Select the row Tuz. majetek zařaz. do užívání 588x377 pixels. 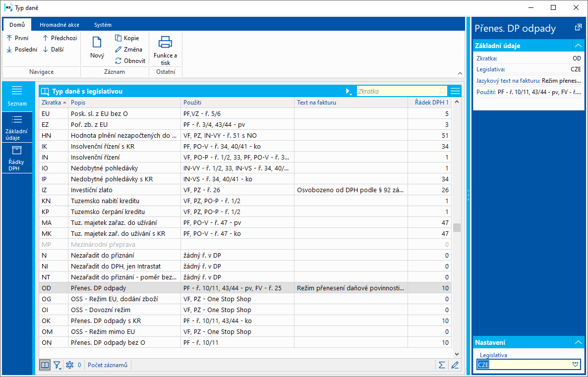point(245,222)
